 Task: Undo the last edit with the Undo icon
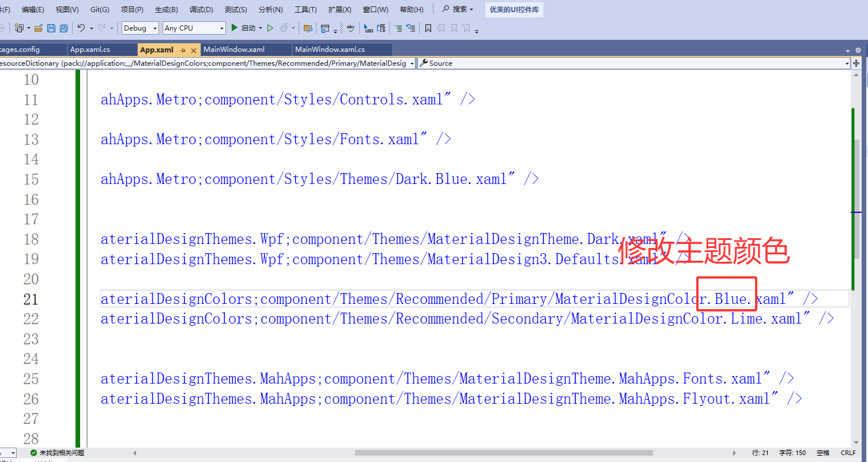pyautogui.click(x=81, y=28)
